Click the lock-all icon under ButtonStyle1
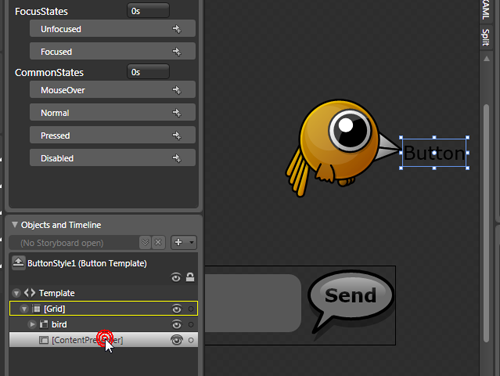 point(190,277)
